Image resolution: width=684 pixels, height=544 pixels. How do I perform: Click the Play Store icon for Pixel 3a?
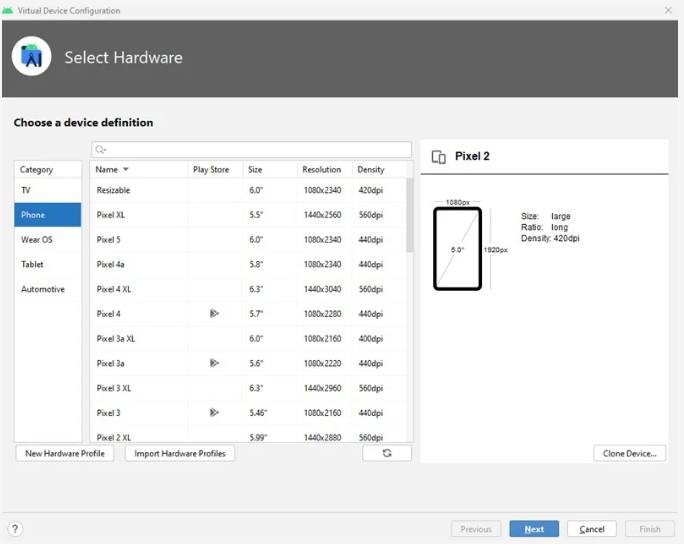tap(214, 363)
